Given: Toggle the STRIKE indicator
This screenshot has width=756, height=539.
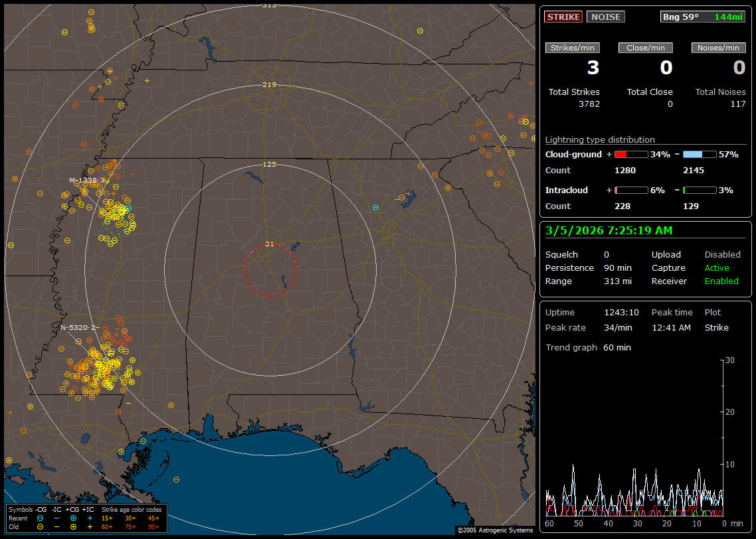Looking at the screenshot, I should [563, 17].
